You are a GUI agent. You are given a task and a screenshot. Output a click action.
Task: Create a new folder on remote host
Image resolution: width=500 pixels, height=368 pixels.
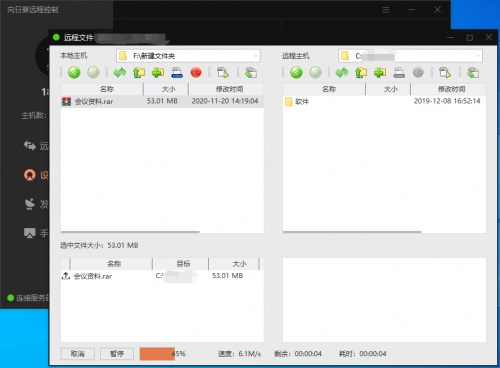pyautogui.click(x=380, y=72)
